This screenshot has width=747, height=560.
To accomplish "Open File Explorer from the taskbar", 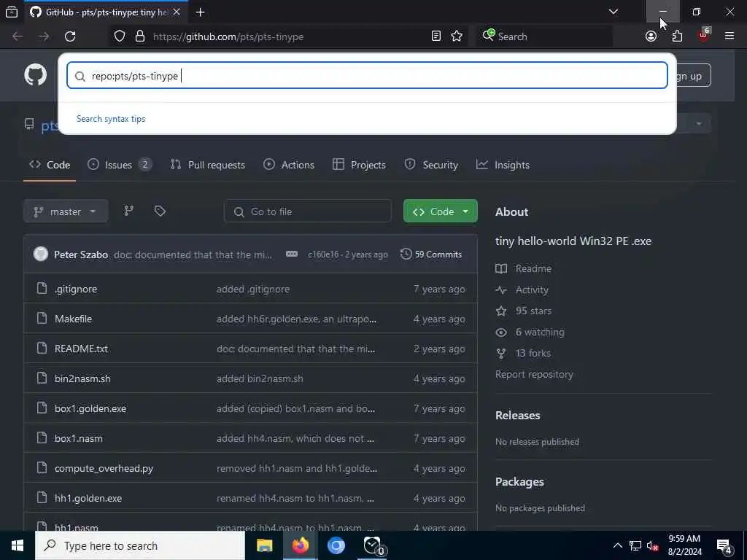I will pyautogui.click(x=264, y=545).
